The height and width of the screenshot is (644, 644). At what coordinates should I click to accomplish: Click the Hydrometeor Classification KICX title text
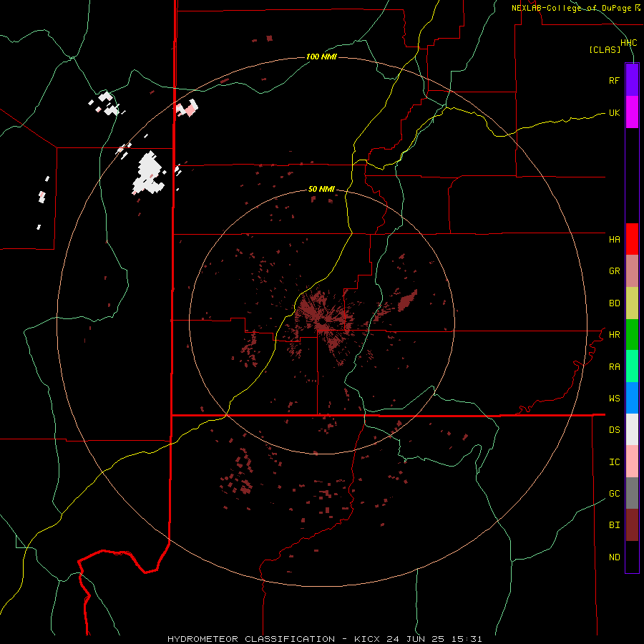(324, 639)
